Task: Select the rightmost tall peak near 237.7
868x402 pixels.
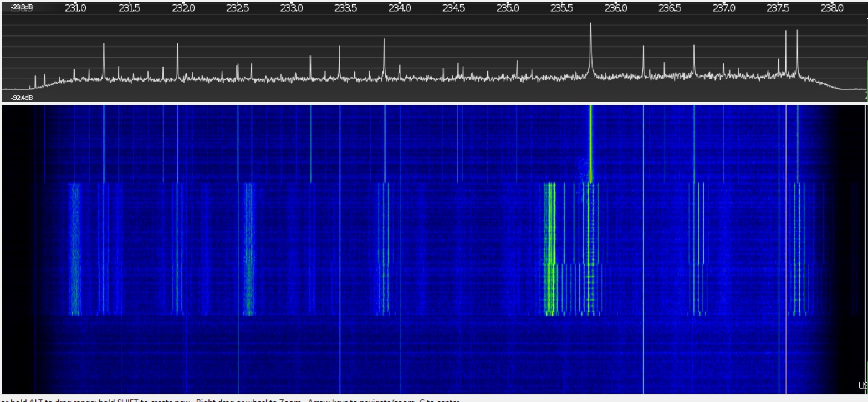Action: click(797, 52)
